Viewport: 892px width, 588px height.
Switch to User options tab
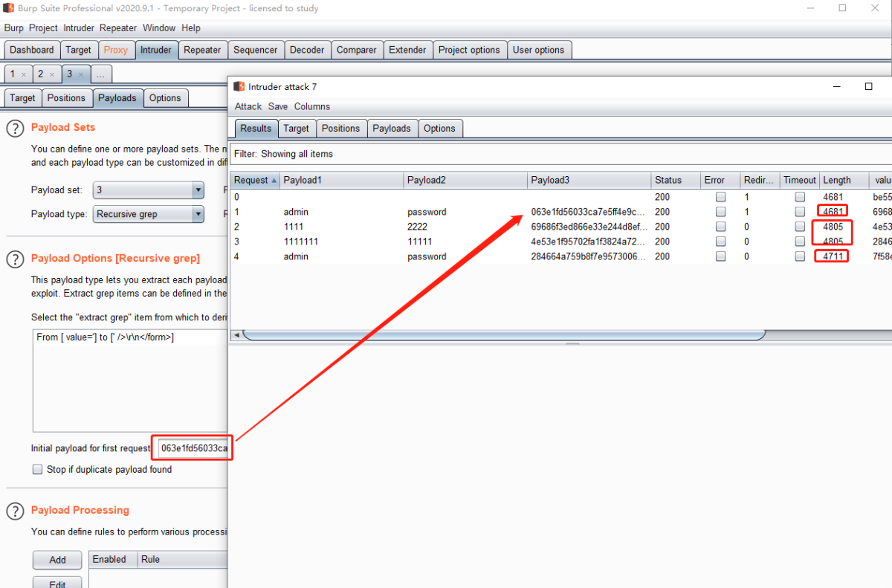[x=539, y=50]
